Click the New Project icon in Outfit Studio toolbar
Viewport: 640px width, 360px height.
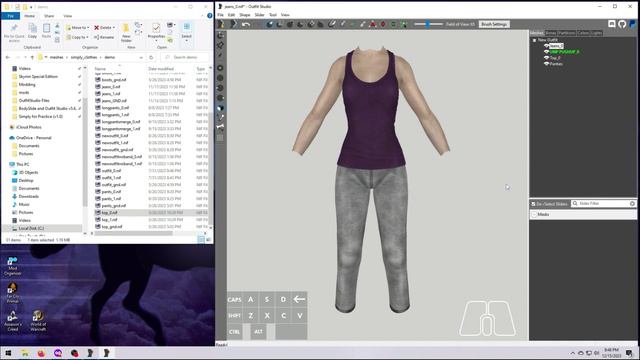pyautogui.click(x=221, y=24)
